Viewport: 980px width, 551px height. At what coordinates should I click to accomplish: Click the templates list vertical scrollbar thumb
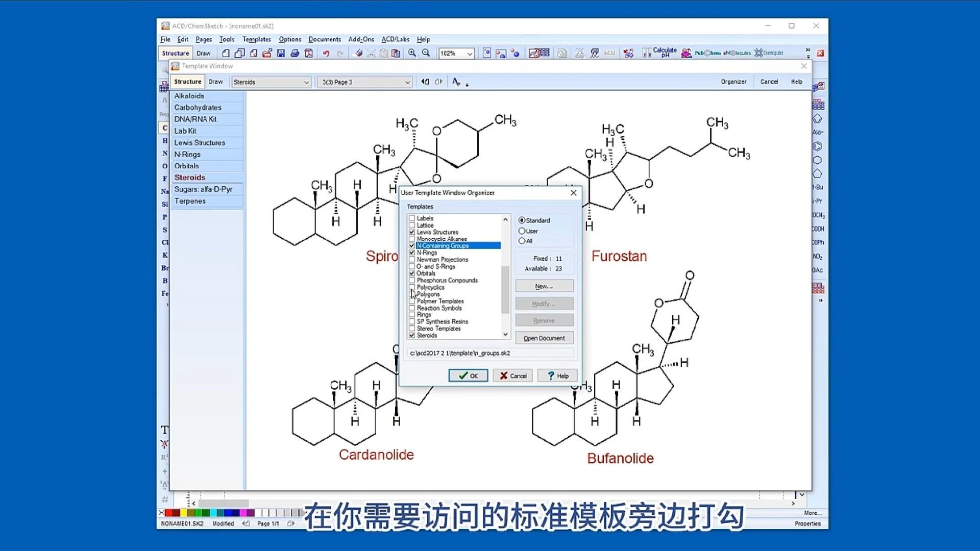coord(505,289)
